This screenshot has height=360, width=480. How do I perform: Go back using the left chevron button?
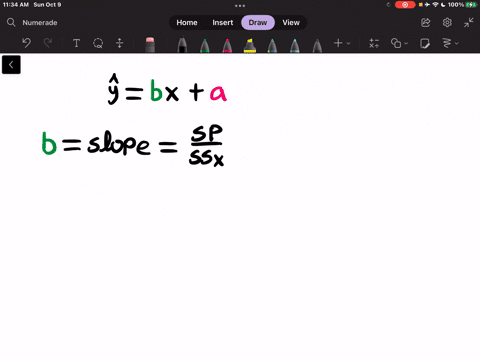(x=11, y=65)
